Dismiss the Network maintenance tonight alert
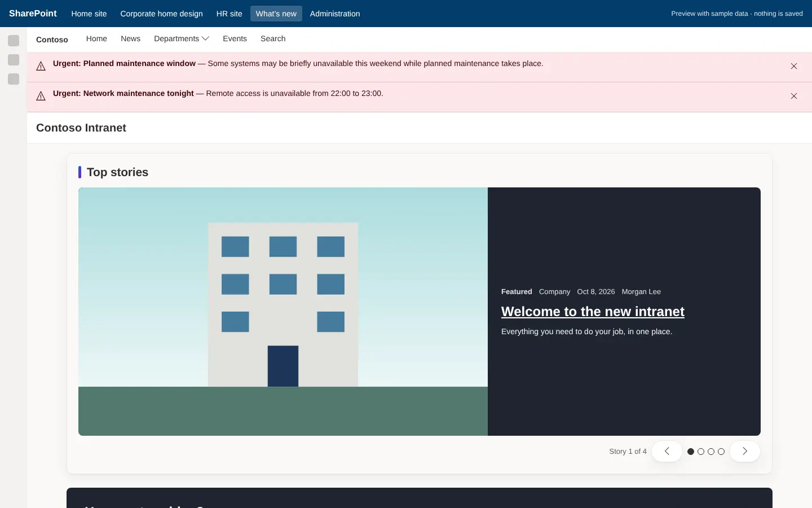The width and height of the screenshot is (812, 508). point(794,97)
